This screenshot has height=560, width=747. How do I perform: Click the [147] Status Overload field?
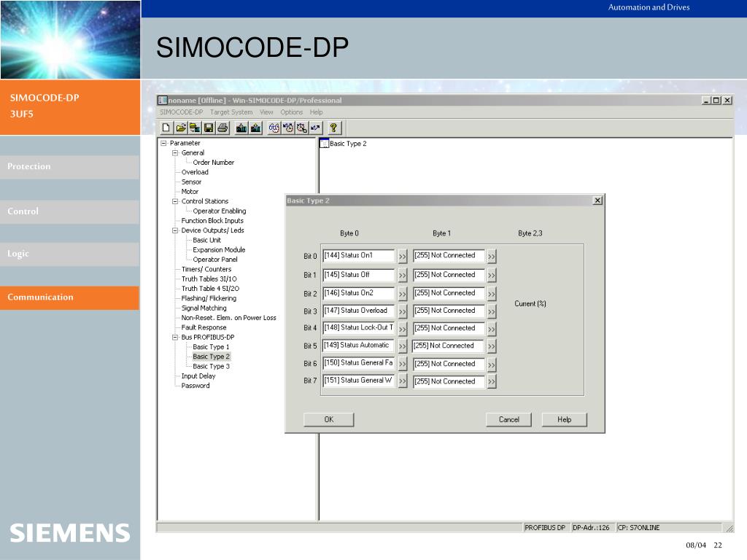point(359,311)
